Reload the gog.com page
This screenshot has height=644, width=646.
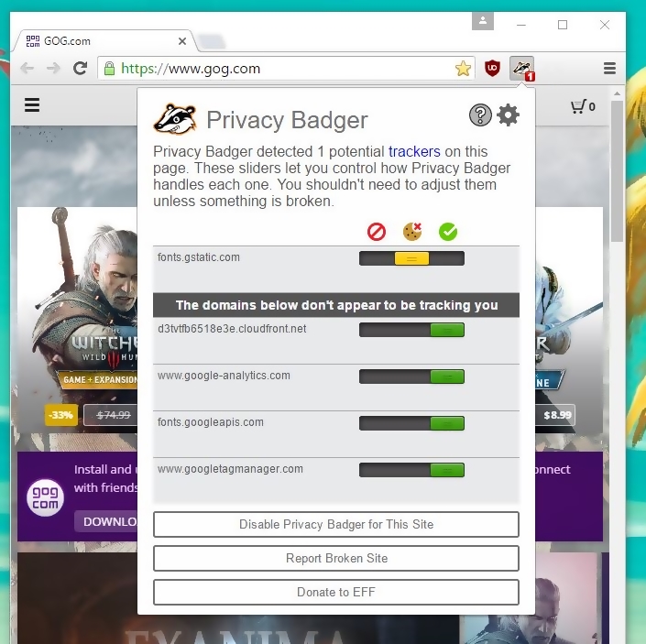(80, 68)
